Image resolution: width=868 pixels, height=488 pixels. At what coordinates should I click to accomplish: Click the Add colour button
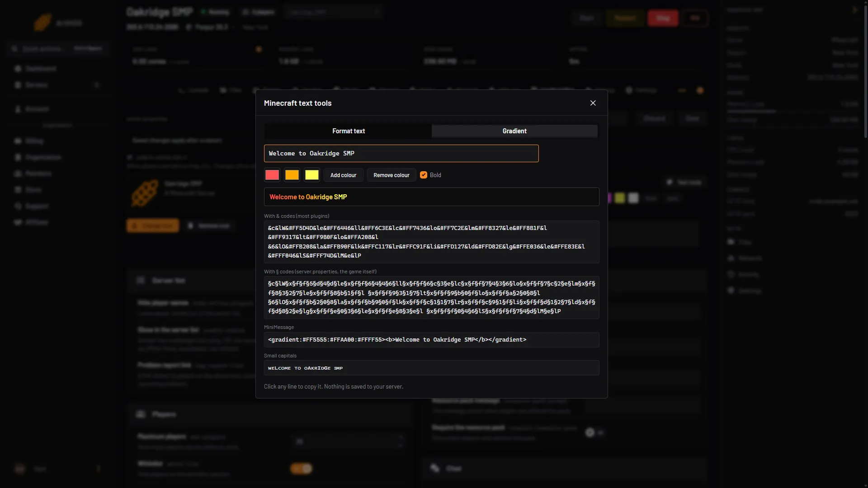pos(343,175)
